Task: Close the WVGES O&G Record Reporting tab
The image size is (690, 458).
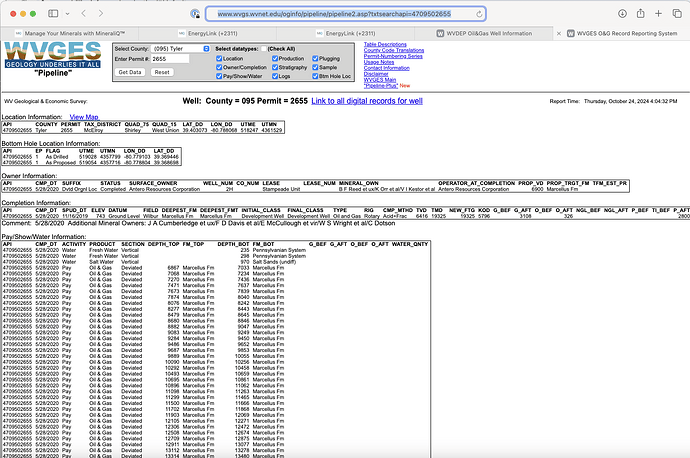Action: (559, 33)
